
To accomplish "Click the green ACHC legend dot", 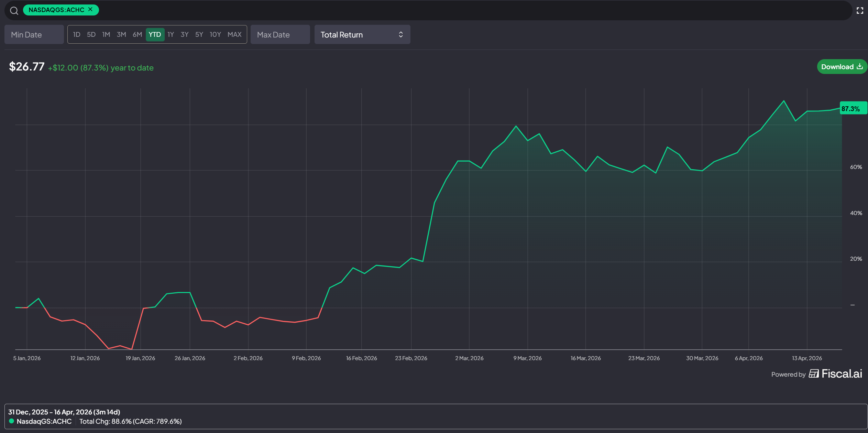I will 11,421.
